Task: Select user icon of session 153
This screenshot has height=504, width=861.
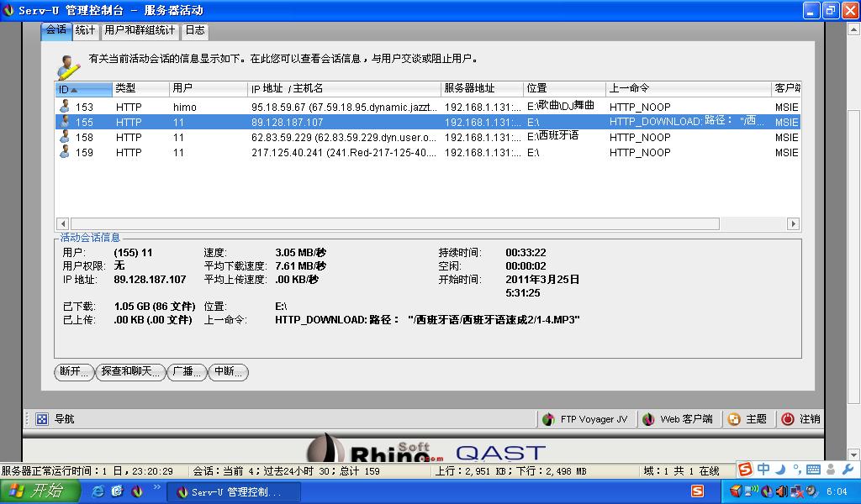Action: coord(64,107)
